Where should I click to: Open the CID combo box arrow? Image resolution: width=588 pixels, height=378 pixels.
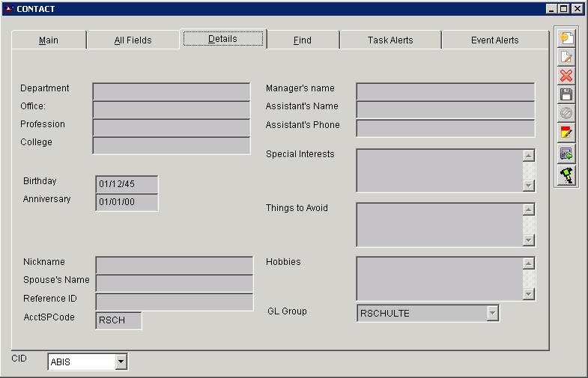click(x=121, y=362)
